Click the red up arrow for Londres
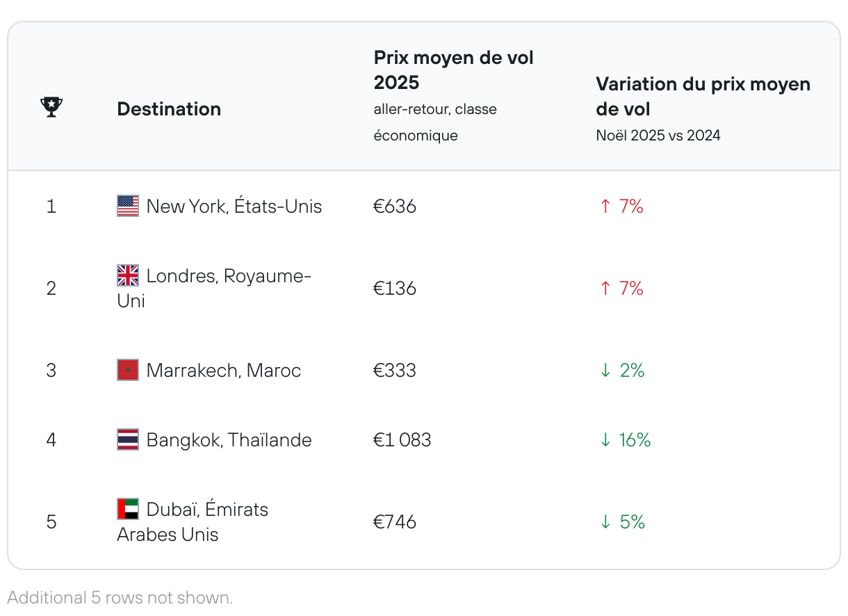Screen dimensions: 848x616 click(x=605, y=289)
